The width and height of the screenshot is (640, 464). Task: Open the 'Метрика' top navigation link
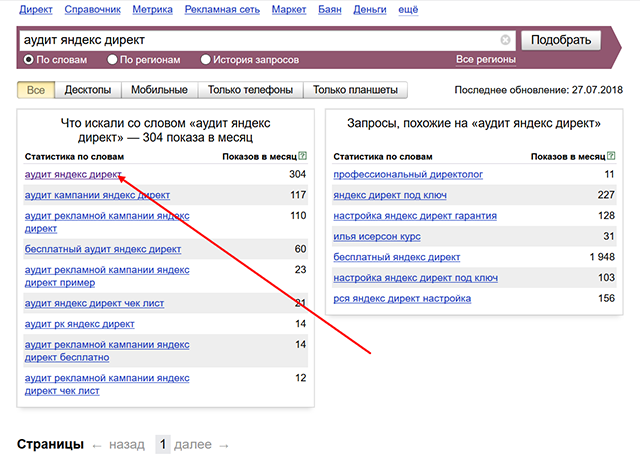(153, 9)
